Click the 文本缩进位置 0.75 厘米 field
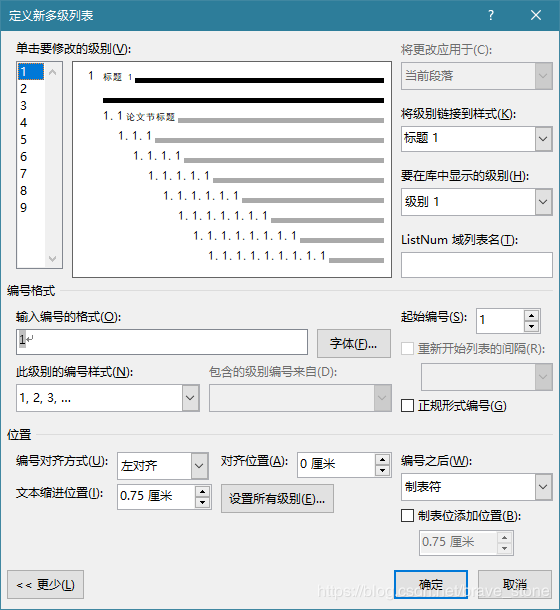Image resolution: width=560 pixels, height=610 pixels. 156,497
